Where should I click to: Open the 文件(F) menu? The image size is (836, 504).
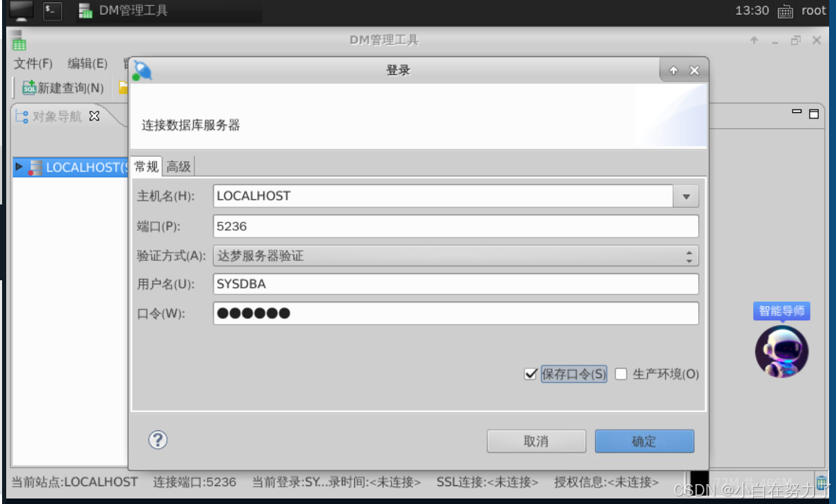click(33, 64)
